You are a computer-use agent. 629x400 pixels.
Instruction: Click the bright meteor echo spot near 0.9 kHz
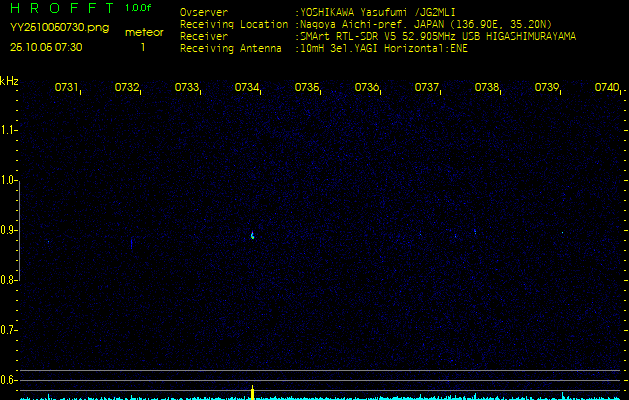pos(252,236)
